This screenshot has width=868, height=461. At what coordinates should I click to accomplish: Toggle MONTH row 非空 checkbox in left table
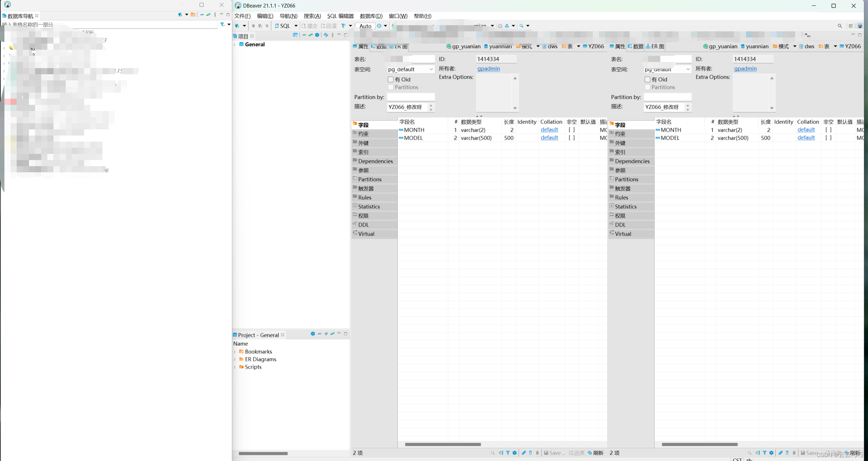[571, 130]
